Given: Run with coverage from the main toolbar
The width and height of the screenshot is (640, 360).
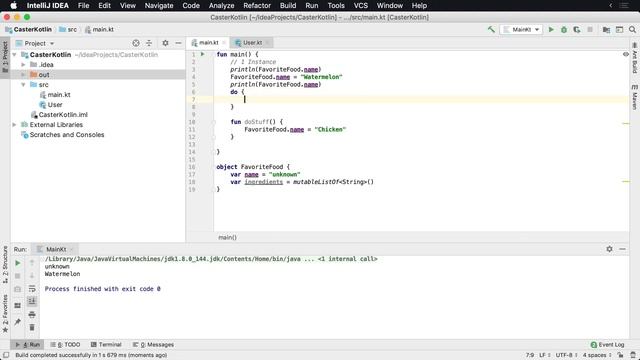Looking at the screenshot, I should click(577, 29).
